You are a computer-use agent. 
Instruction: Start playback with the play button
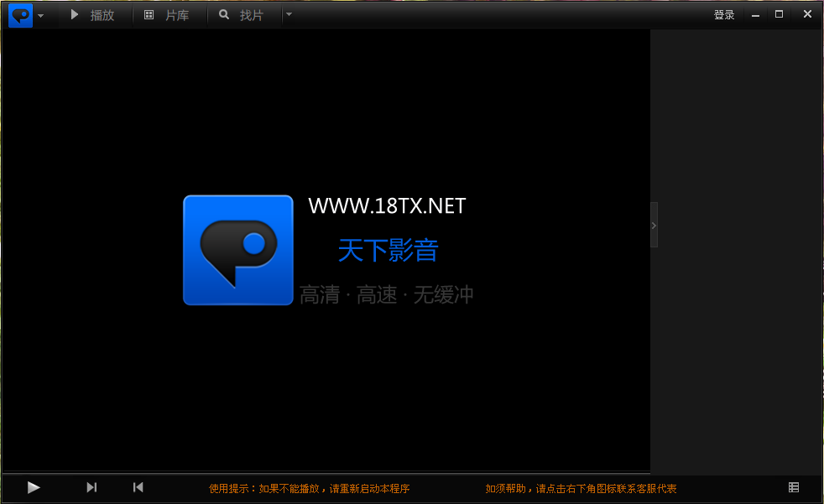(33, 488)
